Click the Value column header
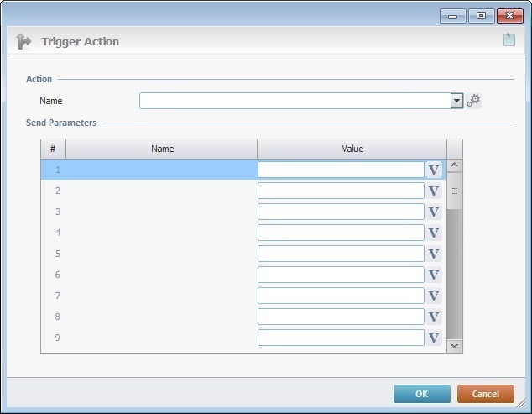This screenshot has height=414, width=532. (x=352, y=149)
